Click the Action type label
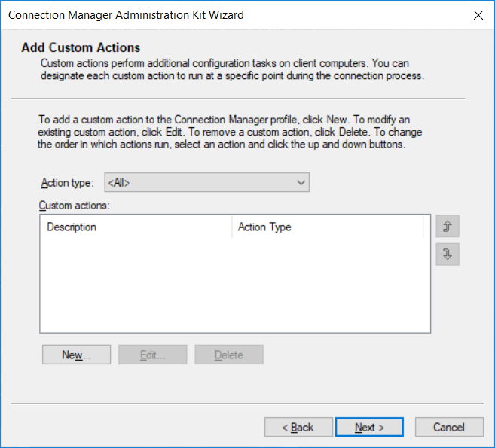The height and width of the screenshot is (448, 495). tap(68, 183)
